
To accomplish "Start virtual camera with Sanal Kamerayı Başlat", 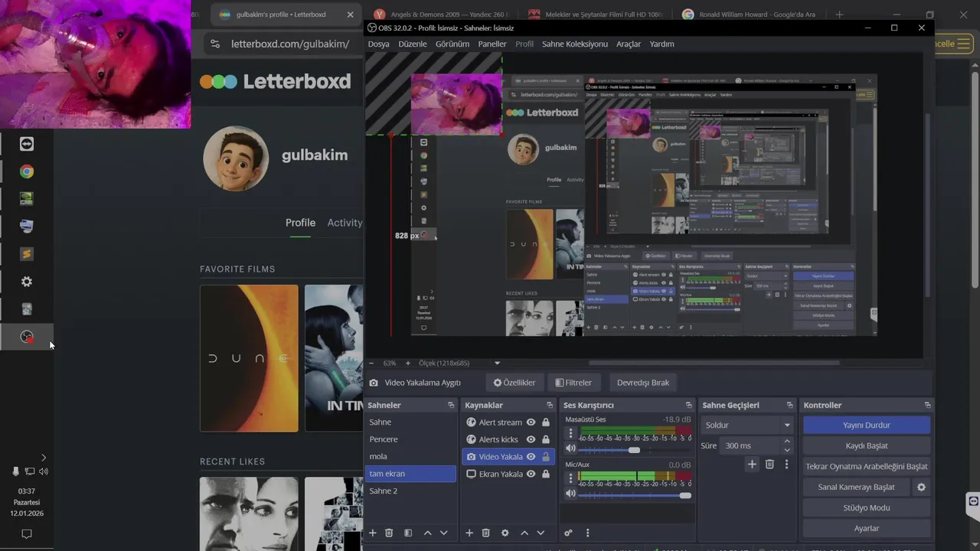I will 856,487.
